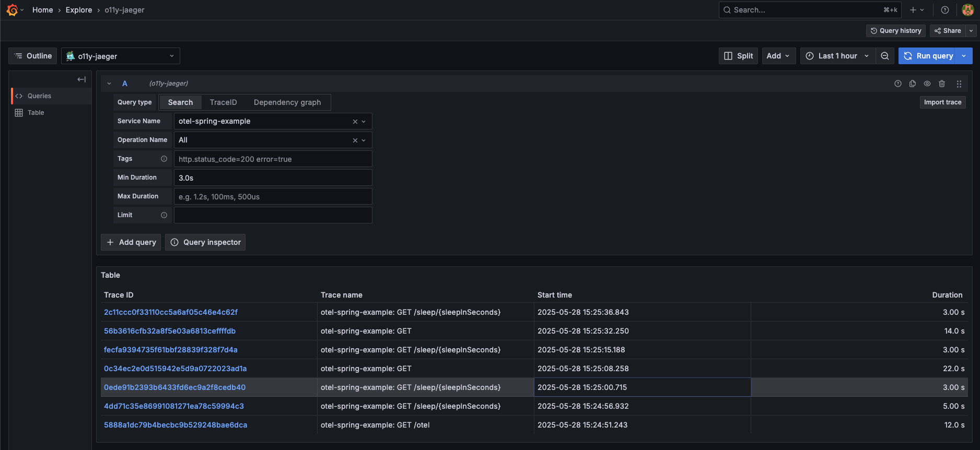Open trace 0c34ec2e0d515942e5d9a0722023ad1a
Image resolution: width=980 pixels, height=450 pixels.
tap(176, 369)
